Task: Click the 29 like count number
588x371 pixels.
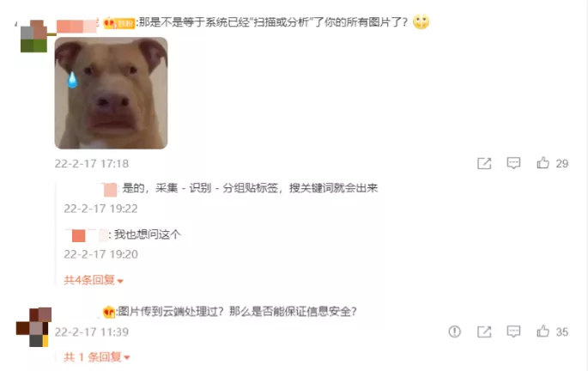Action: click(561, 163)
